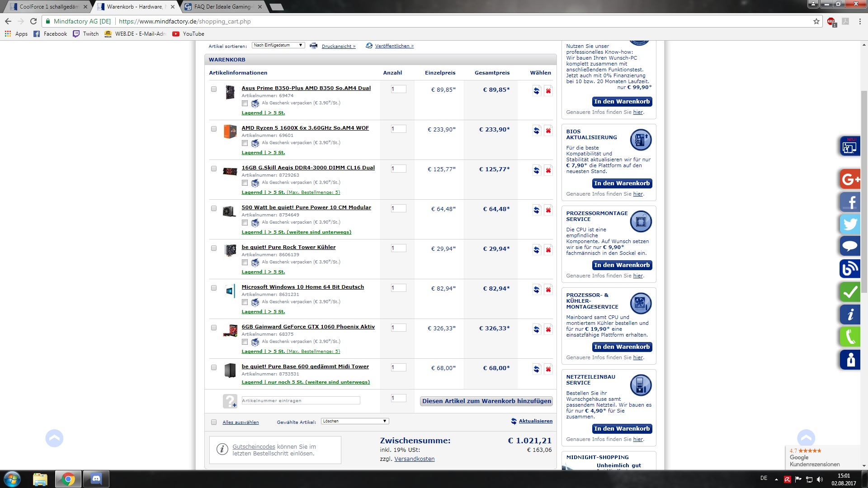Viewport: 868px width, 488px height.
Task: Remove GTX 1060 Phoenix from cart
Action: tap(548, 329)
